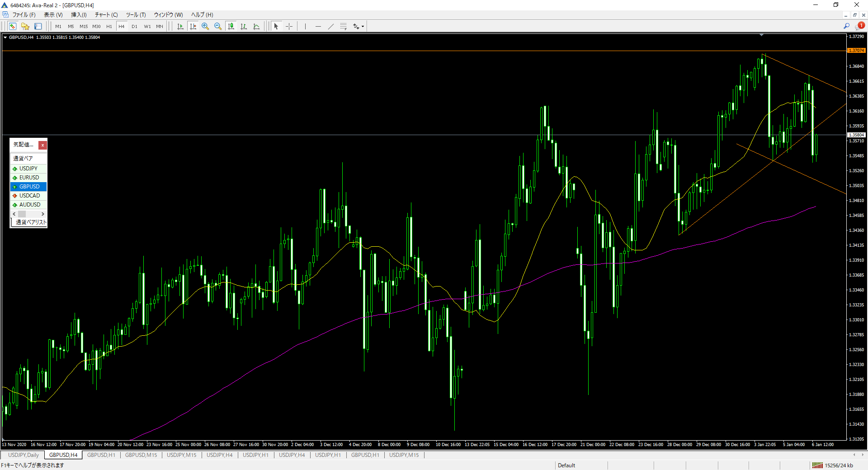Zoom in on the chart

coord(205,26)
